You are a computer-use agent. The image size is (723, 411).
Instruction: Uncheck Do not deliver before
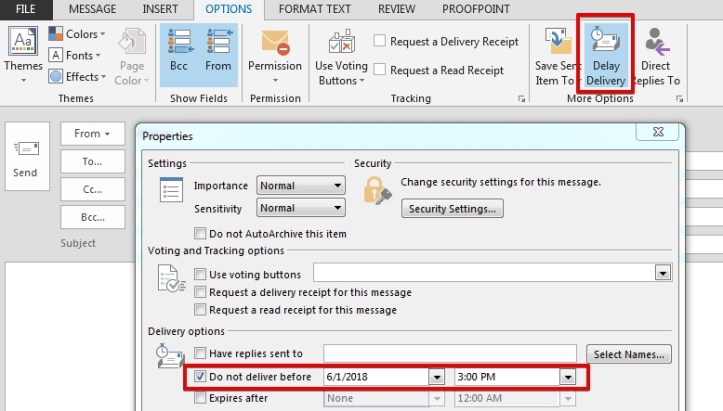(x=200, y=376)
